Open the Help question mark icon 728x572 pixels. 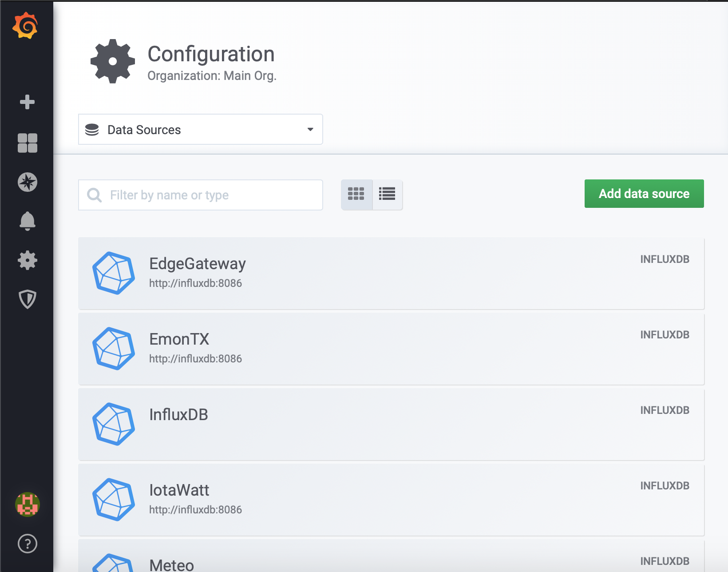coord(28,544)
